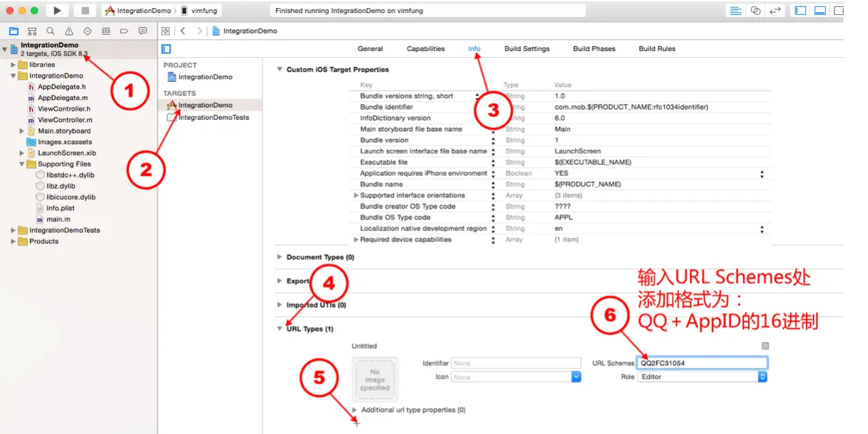Collapse Custom iOS Target Properties section
Viewport: 868px width, 434px height.
[x=278, y=69]
